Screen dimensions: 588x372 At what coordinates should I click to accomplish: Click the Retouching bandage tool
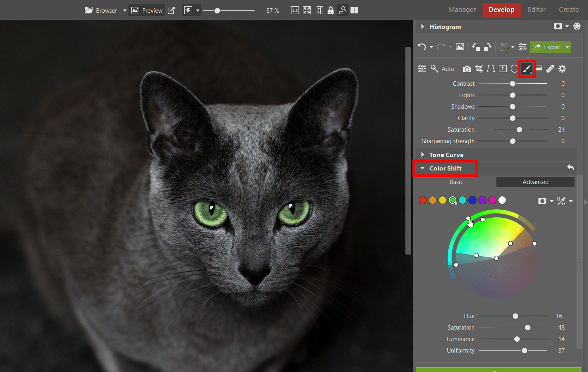[x=550, y=69]
